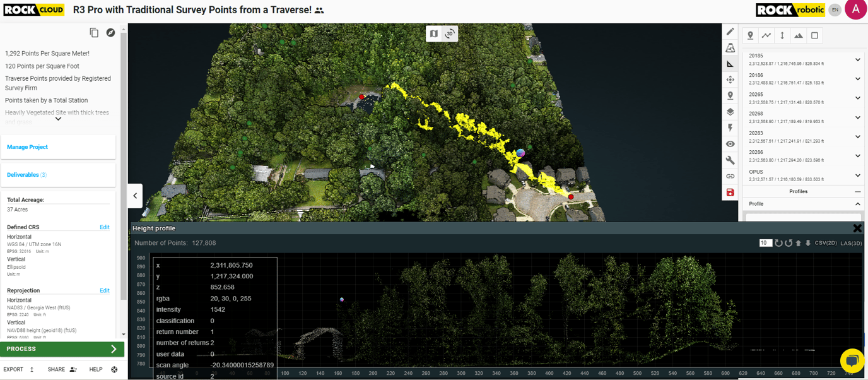The width and height of the screenshot is (868, 380).
Task: Collapse the Profile section chevron
Action: pos(858,204)
